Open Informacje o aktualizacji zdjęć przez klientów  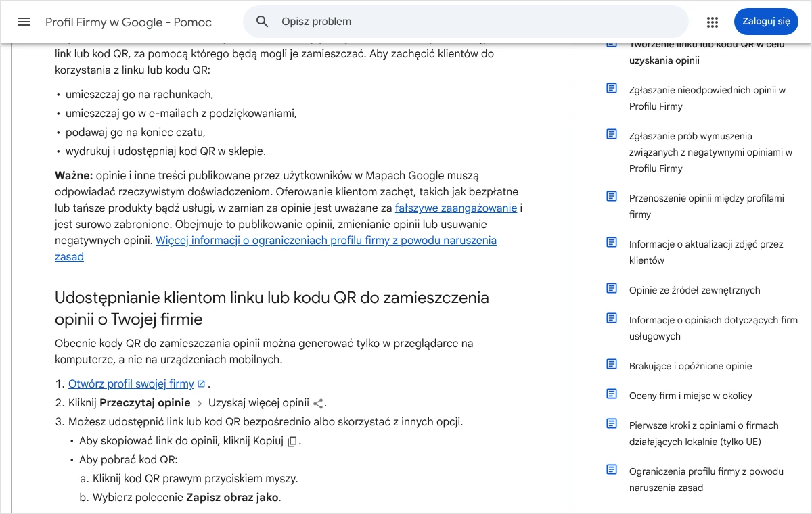click(706, 252)
